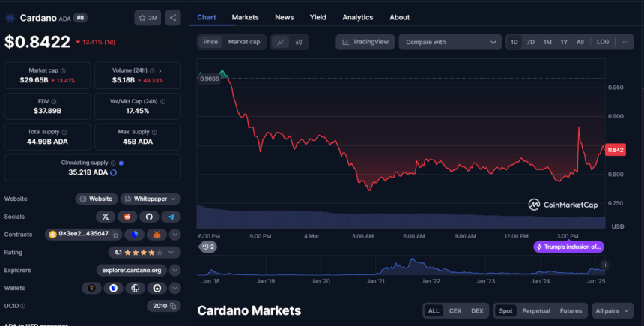Set chart range to 7D

[531, 42]
